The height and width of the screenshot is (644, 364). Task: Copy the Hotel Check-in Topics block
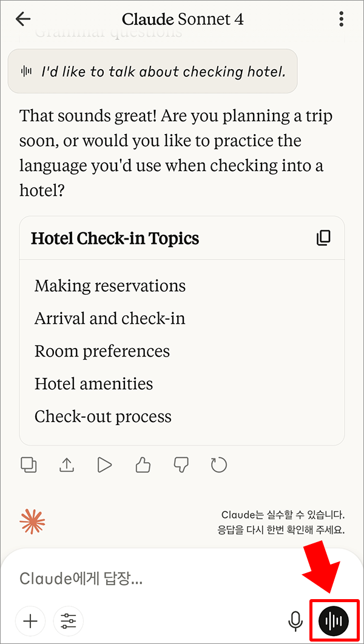pyautogui.click(x=323, y=238)
